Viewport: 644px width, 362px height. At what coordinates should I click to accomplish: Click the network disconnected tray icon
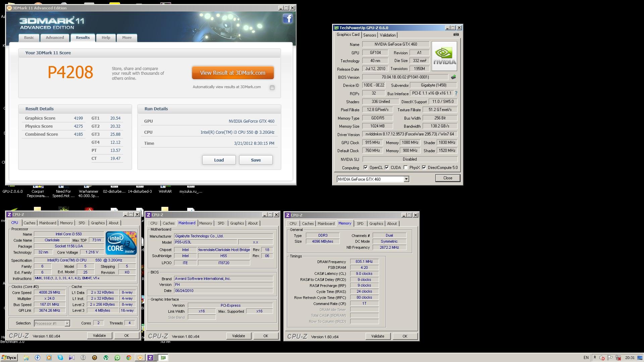pyautogui.click(x=618, y=358)
